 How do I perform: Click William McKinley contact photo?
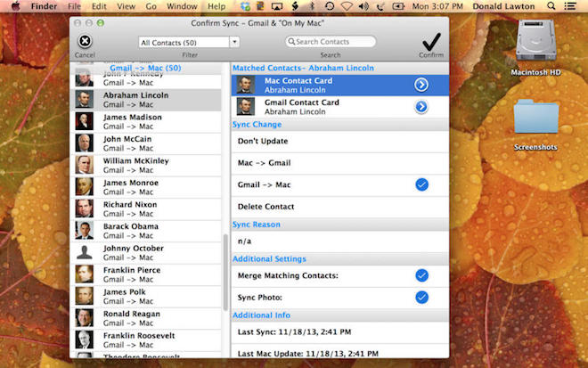tap(84, 165)
